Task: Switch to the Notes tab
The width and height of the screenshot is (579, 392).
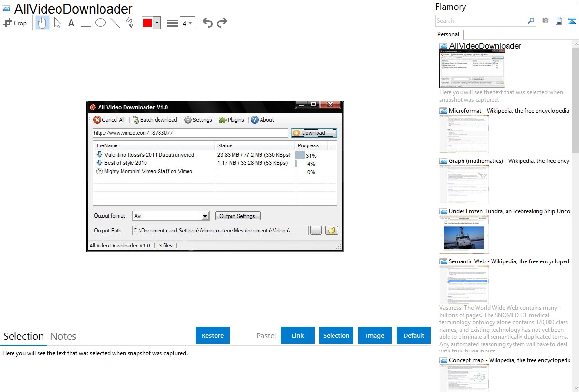Action: click(63, 336)
